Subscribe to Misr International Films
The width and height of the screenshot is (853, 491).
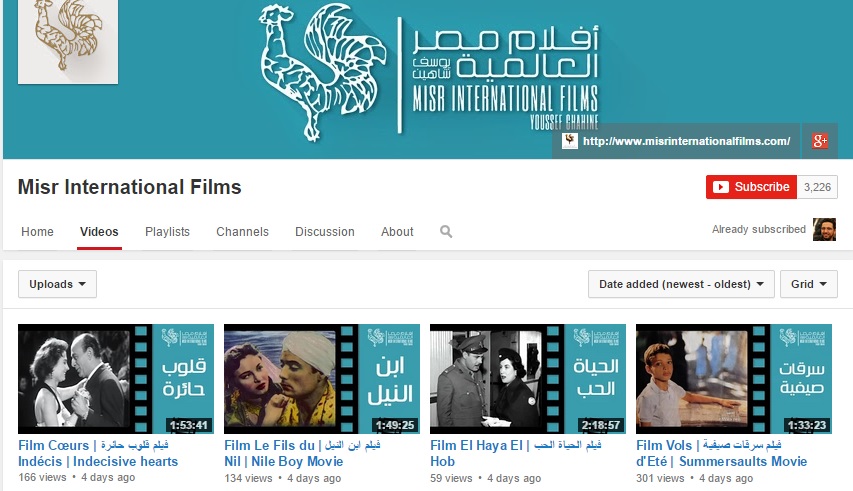tap(751, 187)
